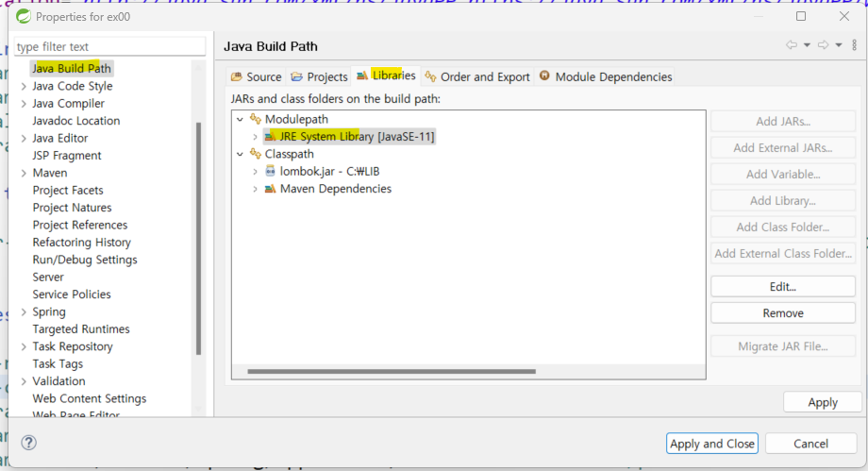Select Java Build Path in sidebar
The image size is (868, 471).
tap(72, 68)
